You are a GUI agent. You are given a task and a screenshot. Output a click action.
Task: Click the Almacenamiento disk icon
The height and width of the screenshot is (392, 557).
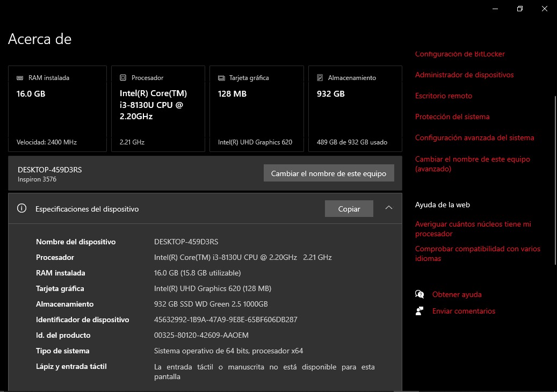click(320, 78)
